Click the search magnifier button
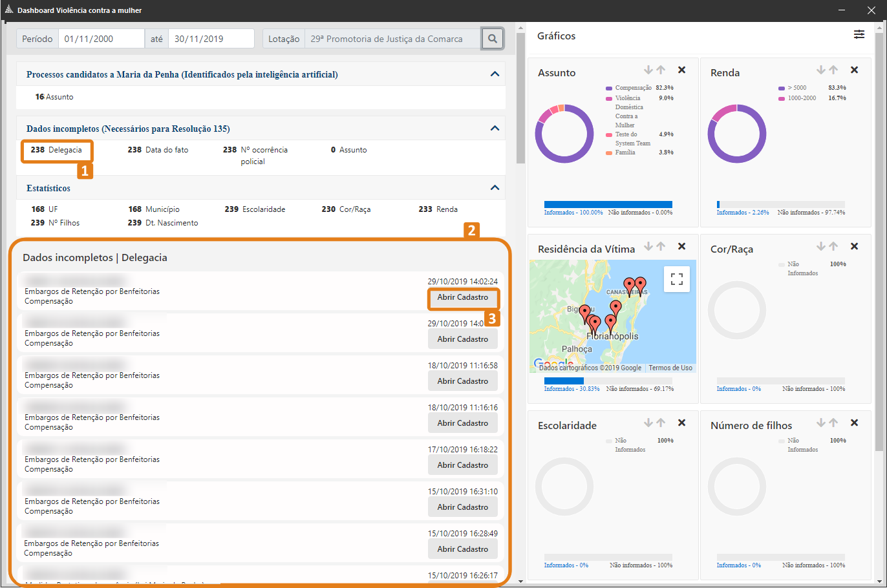The image size is (887, 588). point(492,39)
